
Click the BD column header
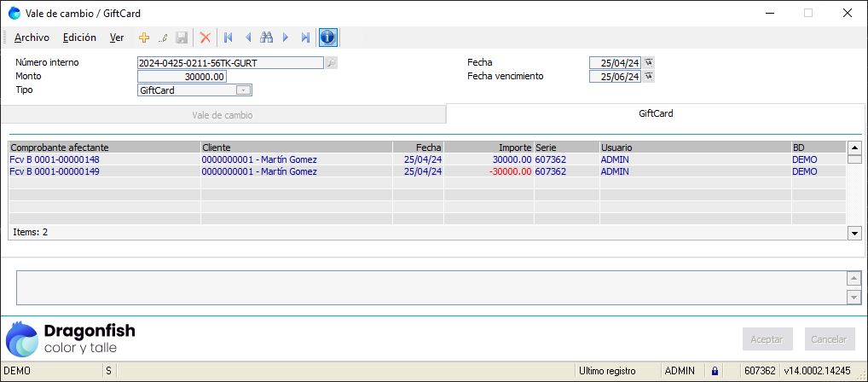(819, 148)
